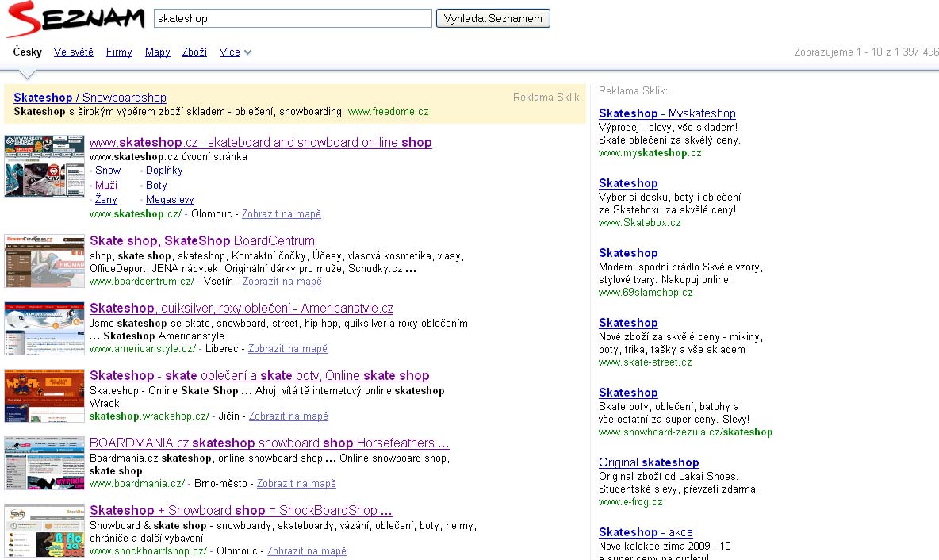Image resolution: width=939 pixels, height=560 pixels.
Task: Open the Skate shop, SkateShop BoardCentrum result
Action: [x=201, y=241]
